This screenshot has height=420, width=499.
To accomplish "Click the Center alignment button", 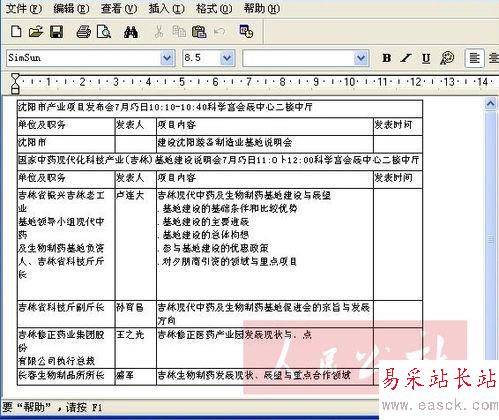I will pos(493,58).
